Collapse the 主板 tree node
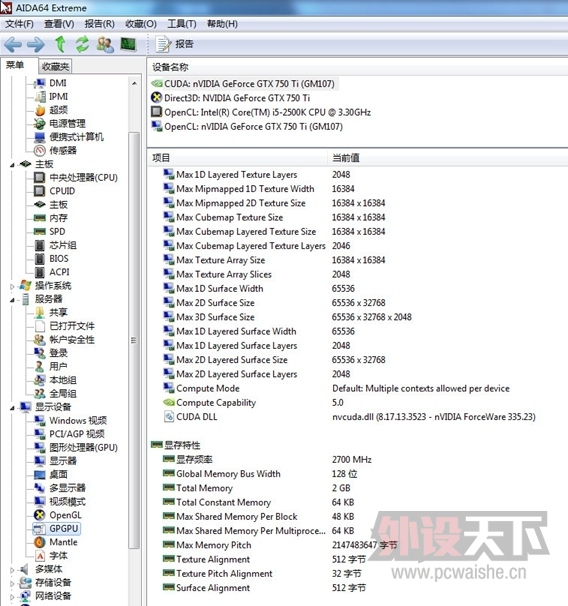568x606 pixels. coord(12,165)
